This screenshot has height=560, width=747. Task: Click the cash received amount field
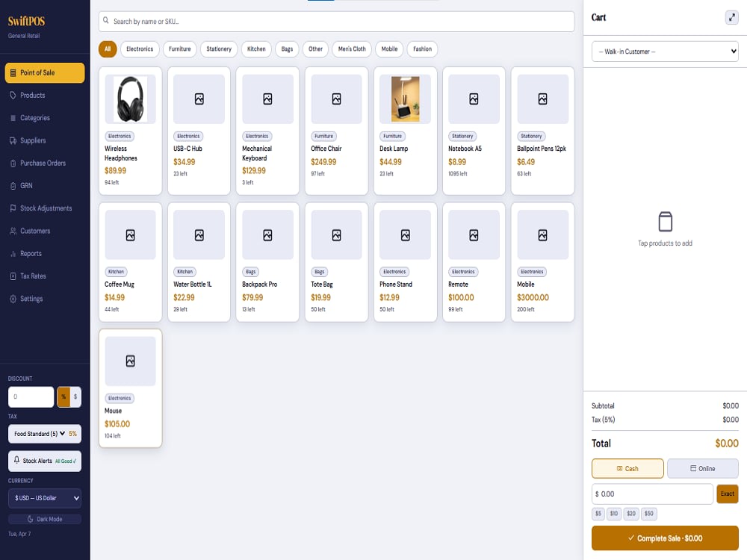(x=652, y=494)
